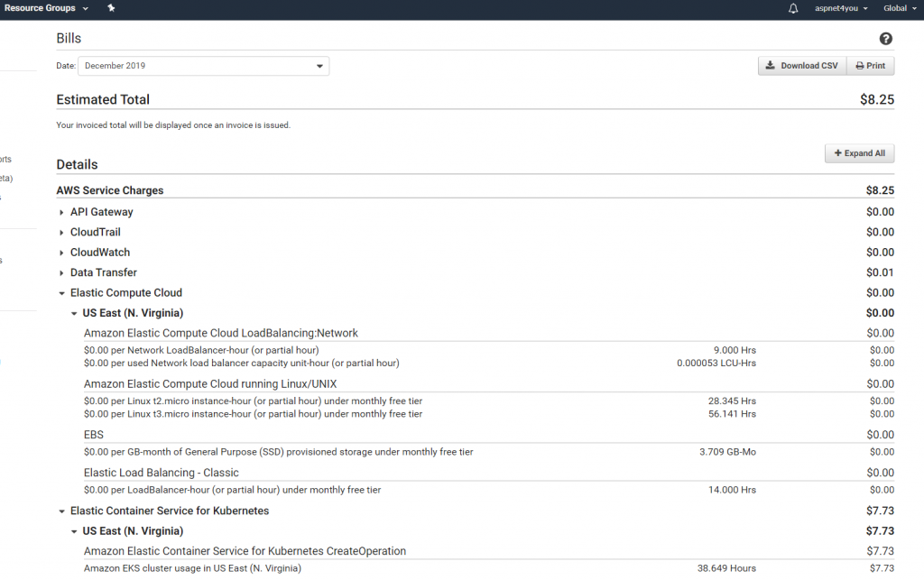
Task: Collapse Elastic Container Service for Kubernetes
Action: pos(61,511)
